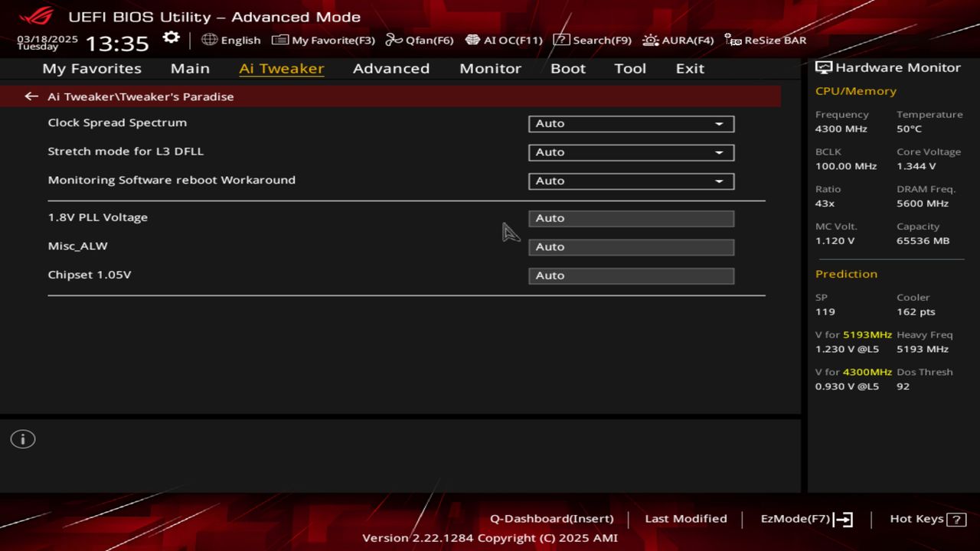Select Monitoring Software reboot Workaround label
This screenshot has height=551, width=980.
[x=171, y=180]
